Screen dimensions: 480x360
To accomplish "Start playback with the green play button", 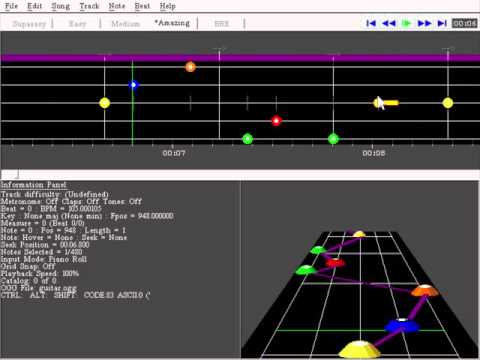I will coord(406,23).
